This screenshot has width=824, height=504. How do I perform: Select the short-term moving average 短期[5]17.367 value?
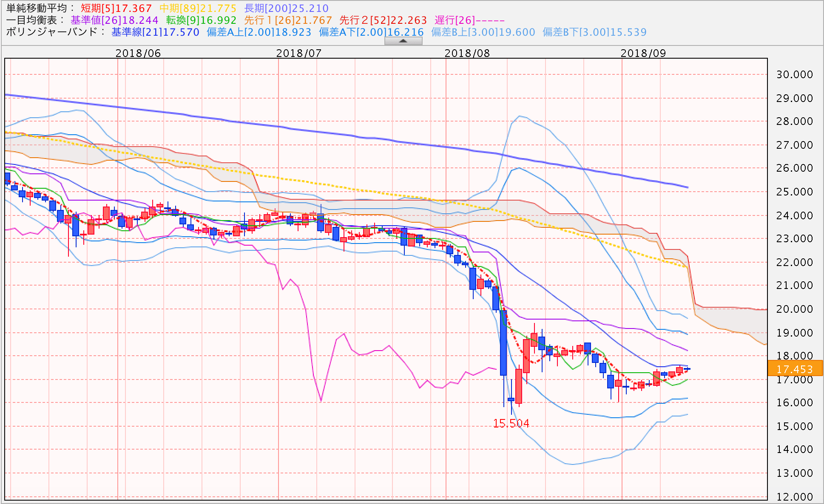coord(116,8)
